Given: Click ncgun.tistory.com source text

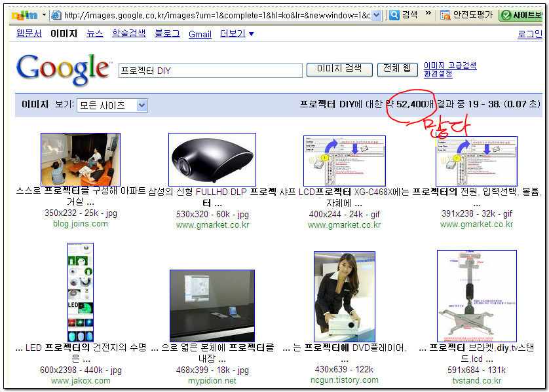Looking at the screenshot, I should tap(345, 380).
